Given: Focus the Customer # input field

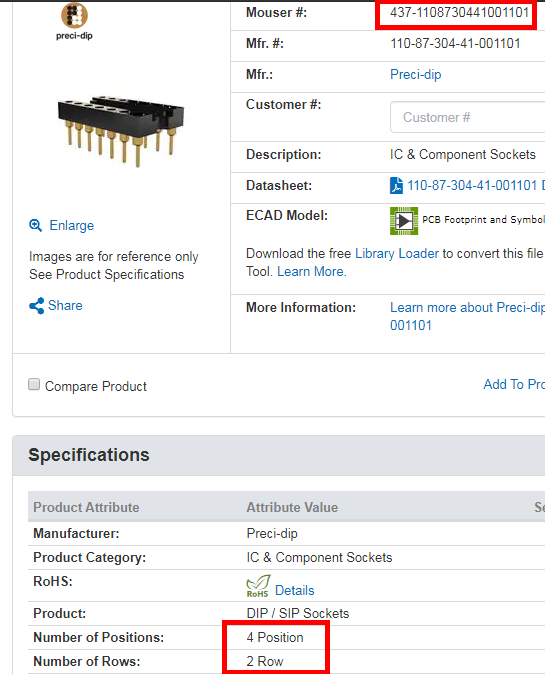Looking at the screenshot, I should 468,117.
